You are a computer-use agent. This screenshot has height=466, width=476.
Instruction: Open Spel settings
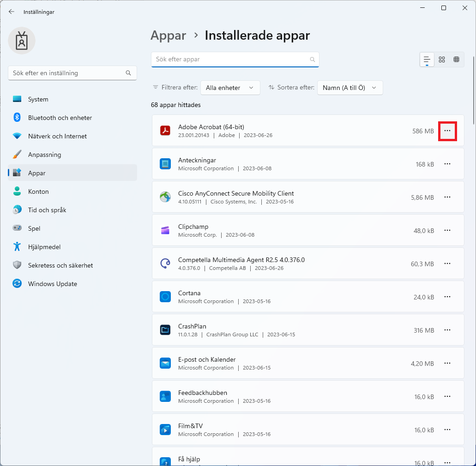pyautogui.click(x=72, y=228)
